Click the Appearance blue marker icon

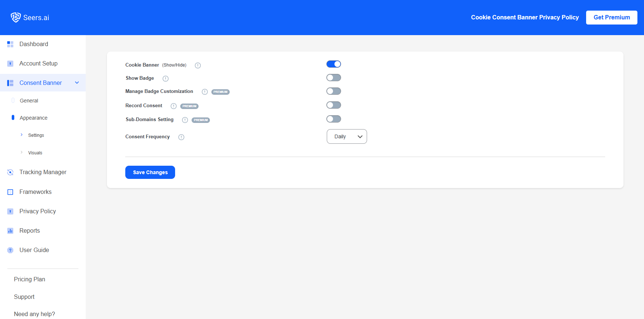(x=13, y=117)
